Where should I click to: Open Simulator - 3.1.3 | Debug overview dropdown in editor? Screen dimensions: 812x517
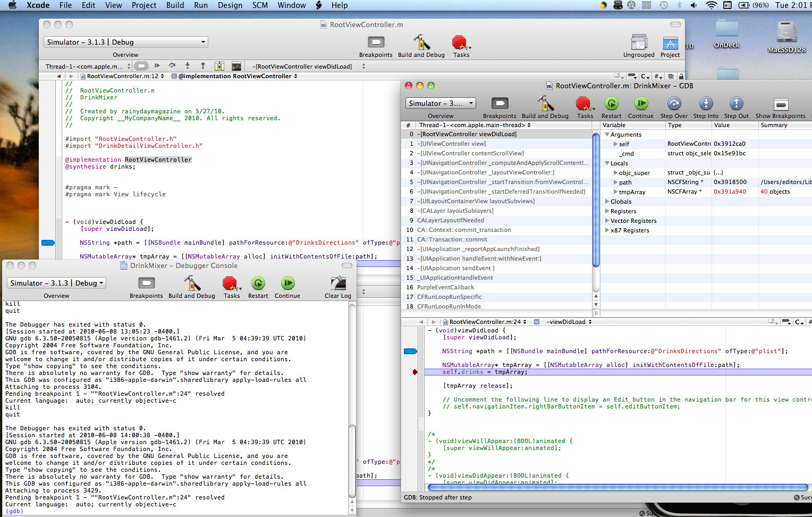(126, 42)
